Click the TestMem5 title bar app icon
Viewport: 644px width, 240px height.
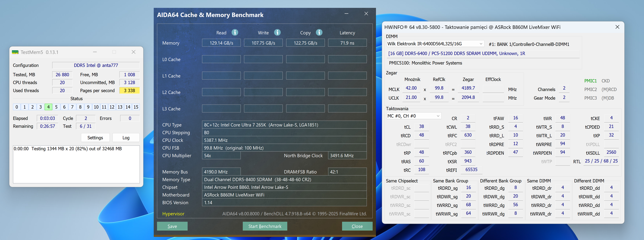pyautogui.click(x=15, y=52)
